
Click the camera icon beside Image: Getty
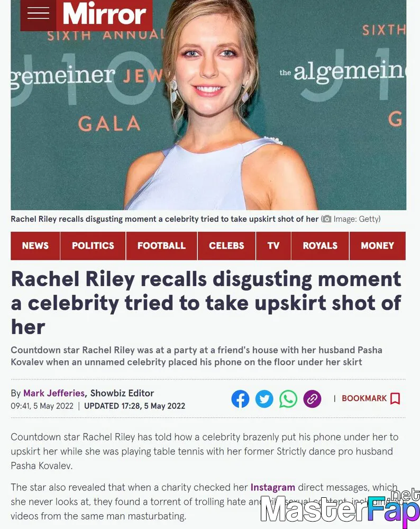[x=326, y=219]
